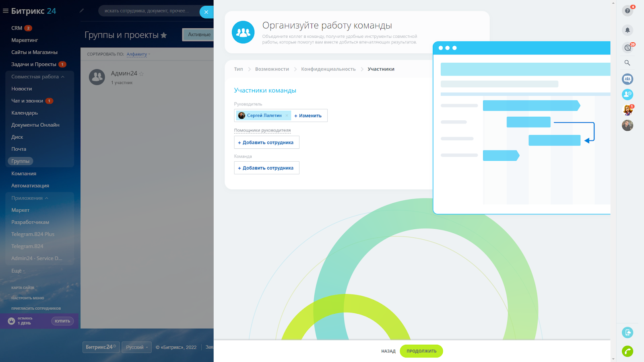Go to the Возможности step

click(x=272, y=69)
